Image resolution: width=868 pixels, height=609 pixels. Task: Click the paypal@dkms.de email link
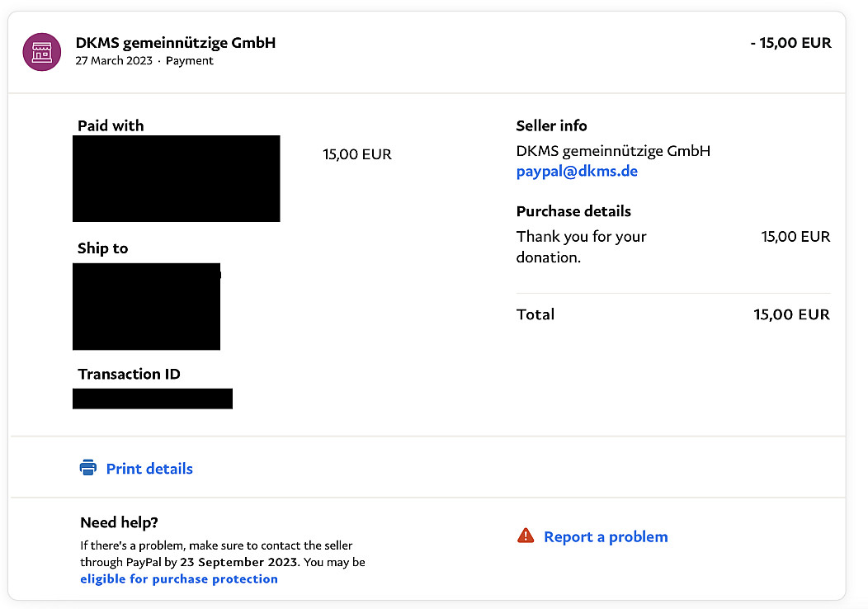pos(577,172)
